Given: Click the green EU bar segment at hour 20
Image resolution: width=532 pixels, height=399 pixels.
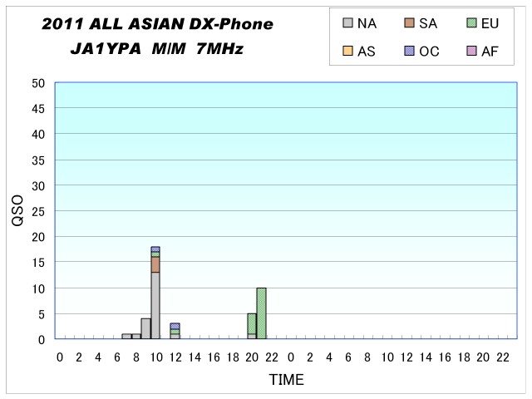Looking at the screenshot, I should (252, 323).
